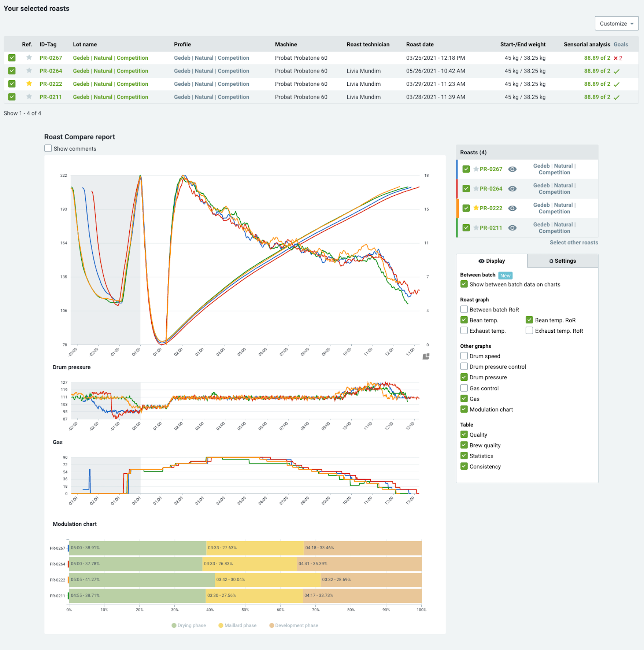Viewport: 644px width, 650px height.
Task: Enable the Exhaust temp. RoR checkbox
Action: [x=529, y=330]
